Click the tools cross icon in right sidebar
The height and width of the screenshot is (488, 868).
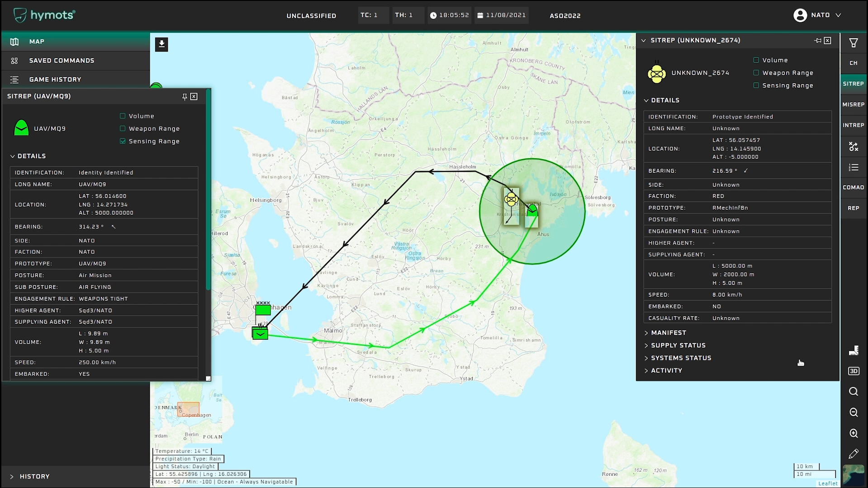pyautogui.click(x=854, y=147)
